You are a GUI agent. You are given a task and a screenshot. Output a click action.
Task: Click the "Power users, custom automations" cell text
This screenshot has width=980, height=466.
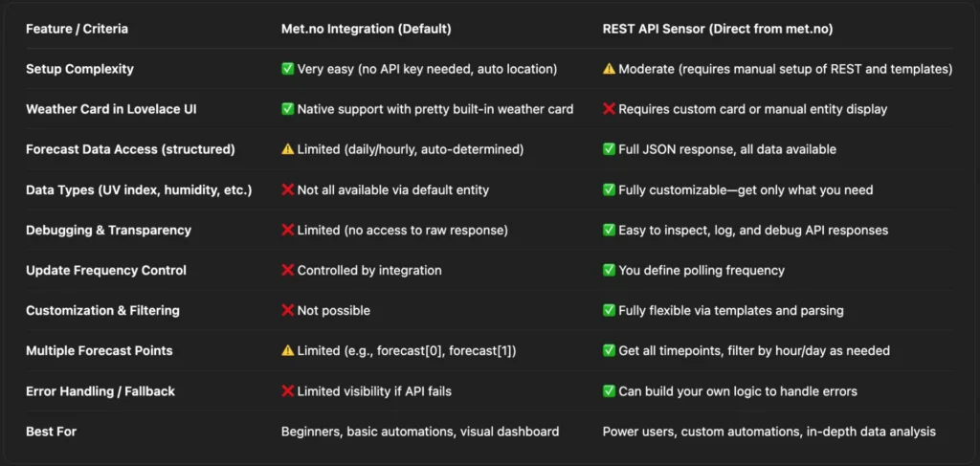click(768, 432)
